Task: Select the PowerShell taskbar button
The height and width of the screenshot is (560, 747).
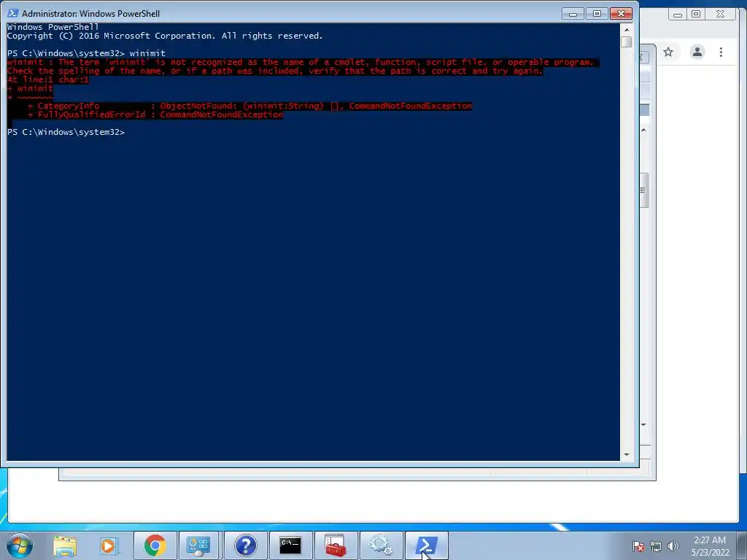Action: (426, 545)
